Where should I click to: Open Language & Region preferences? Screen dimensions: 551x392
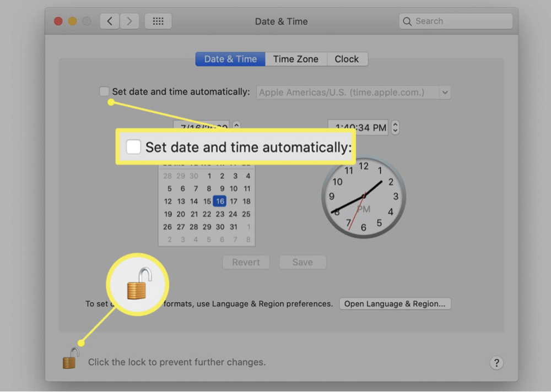395,303
